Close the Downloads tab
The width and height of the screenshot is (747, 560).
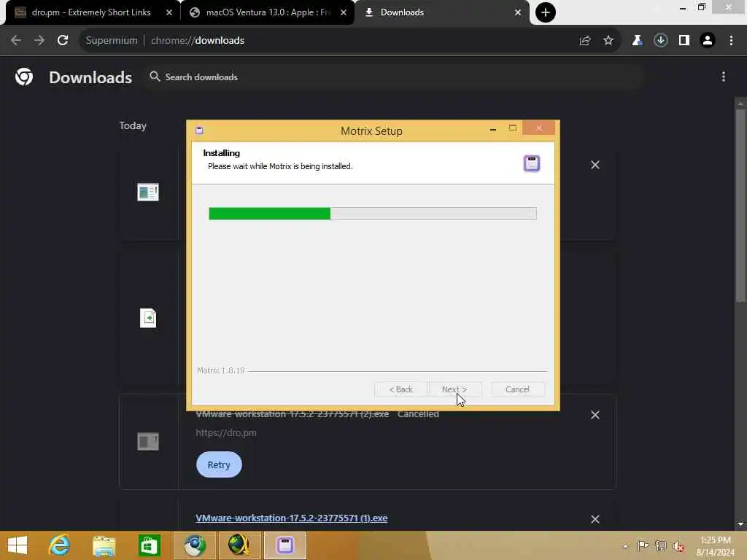click(518, 12)
